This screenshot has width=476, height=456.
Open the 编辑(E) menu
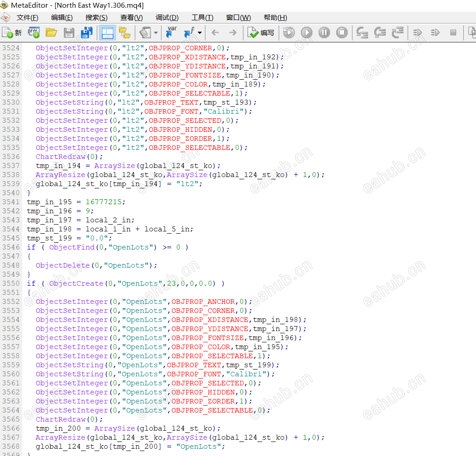(x=62, y=18)
